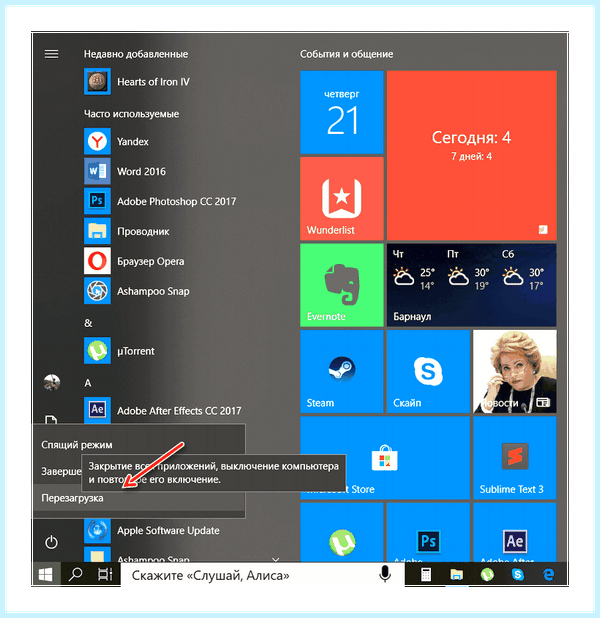Open the Новости news tile
The width and height of the screenshot is (600, 618).
[515, 371]
